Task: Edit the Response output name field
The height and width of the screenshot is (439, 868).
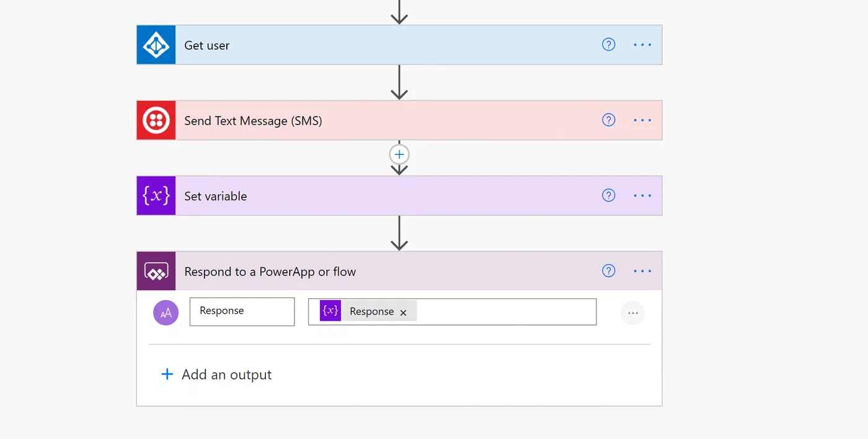Action: coord(242,311)
